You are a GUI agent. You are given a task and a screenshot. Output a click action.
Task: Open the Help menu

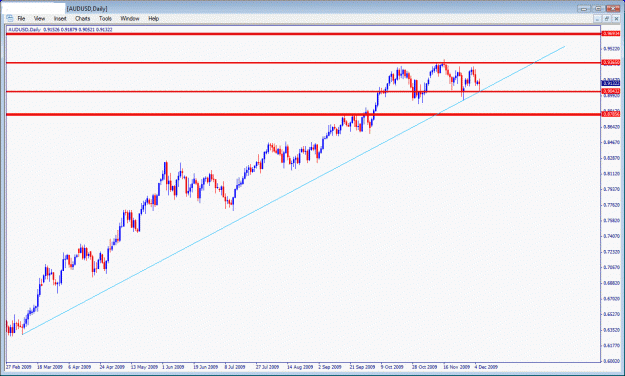(x=153, y=18)
